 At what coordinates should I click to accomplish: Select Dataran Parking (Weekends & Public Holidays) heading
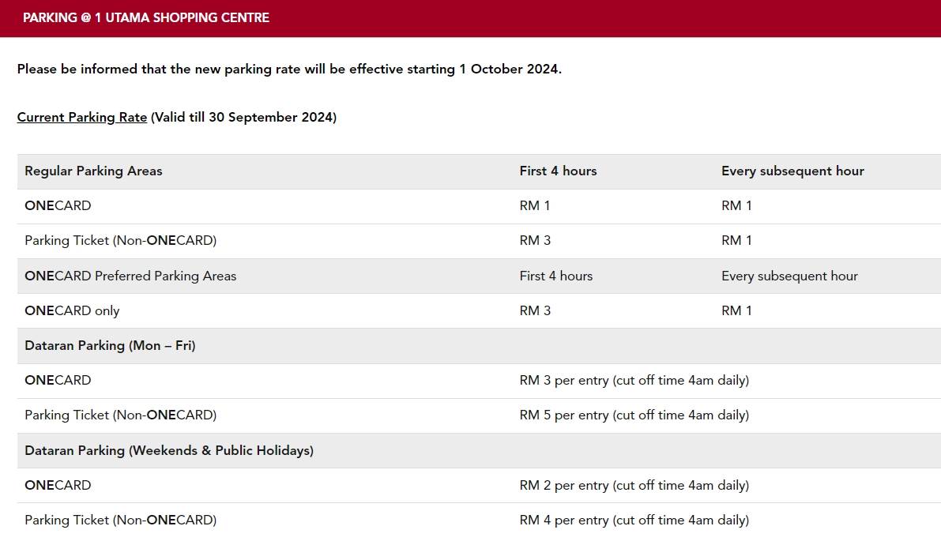point(169,451)
